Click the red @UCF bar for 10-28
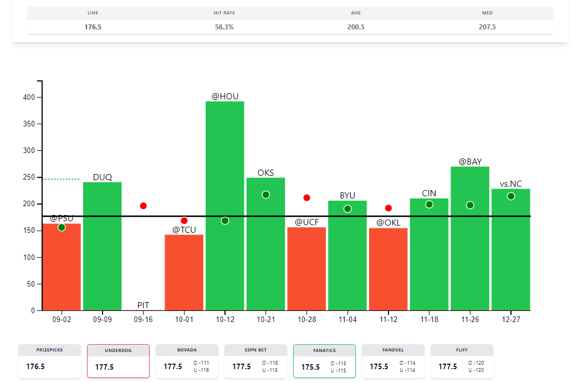The width and height of the screenshot is (588, 383). [x=307, y=269]
